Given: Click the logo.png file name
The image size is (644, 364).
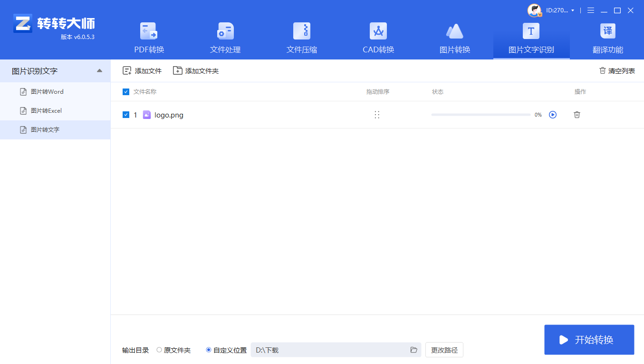Looking at the screenshot, I should pos(169,115).
